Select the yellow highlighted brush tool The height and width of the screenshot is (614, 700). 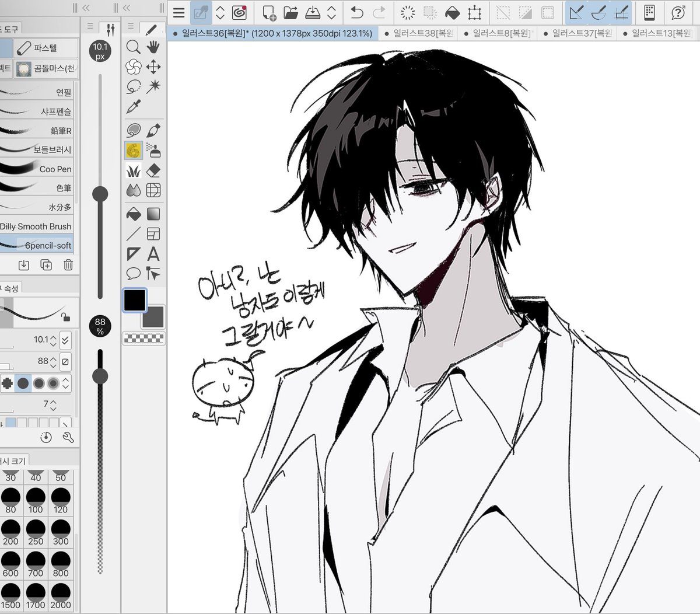click(134, 151)
